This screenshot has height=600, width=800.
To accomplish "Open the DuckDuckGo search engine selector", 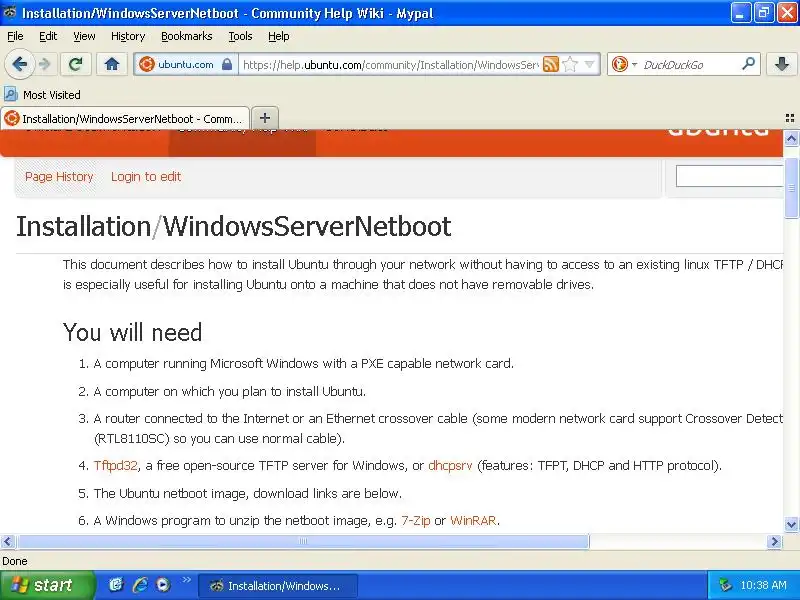I will tap(624, 64).
